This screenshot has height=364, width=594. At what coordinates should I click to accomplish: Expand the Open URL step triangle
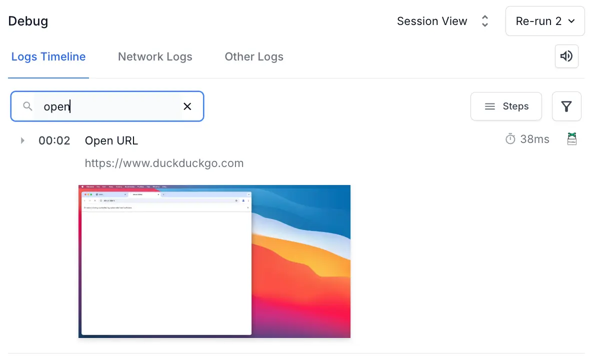(x=22, y=140)
